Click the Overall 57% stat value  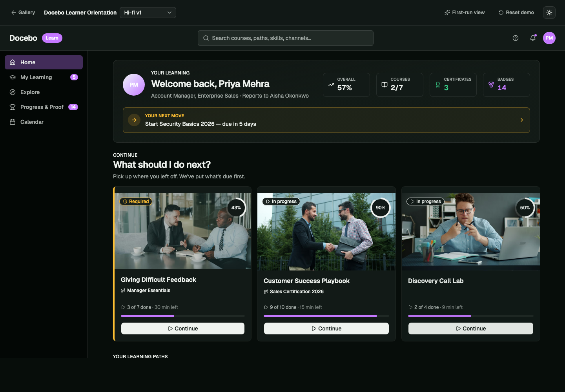(x=344, y=88)
